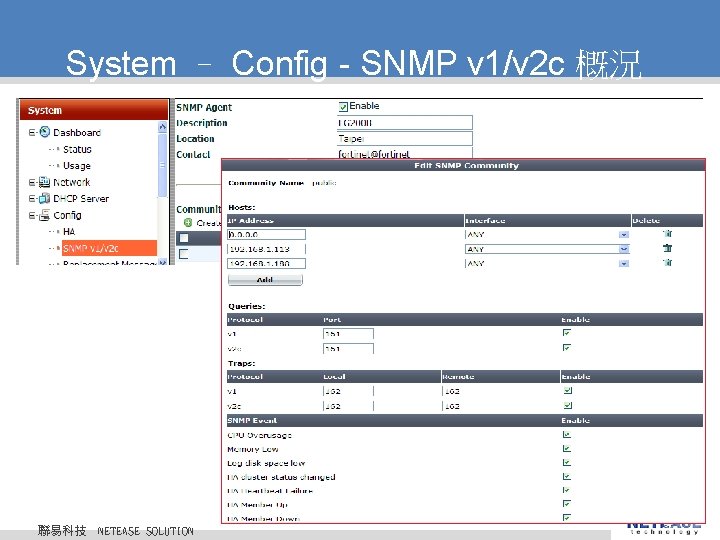The height and width of the screenshot is (540, 720).
Task: Open Usage under Dashboard
Action: point(77,166)
